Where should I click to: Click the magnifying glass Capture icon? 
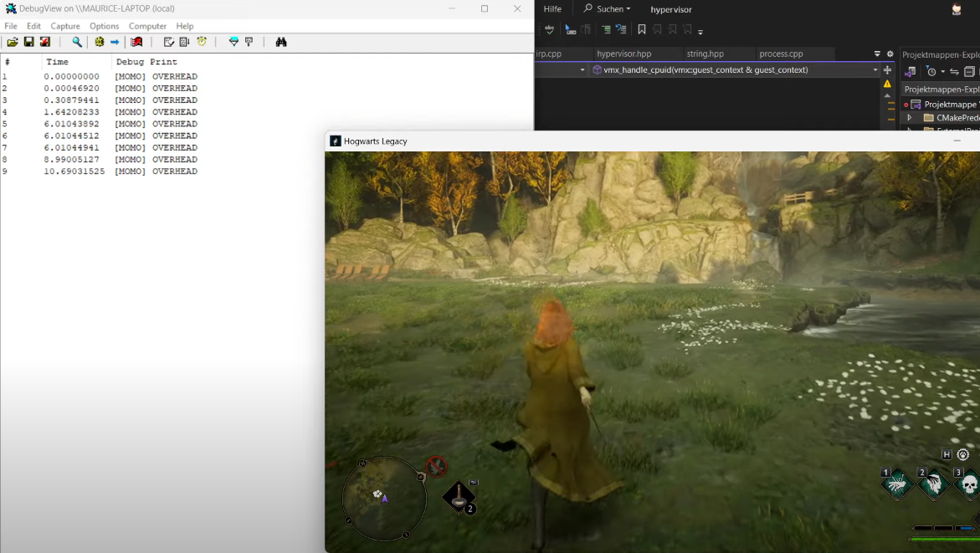point(77,42)
